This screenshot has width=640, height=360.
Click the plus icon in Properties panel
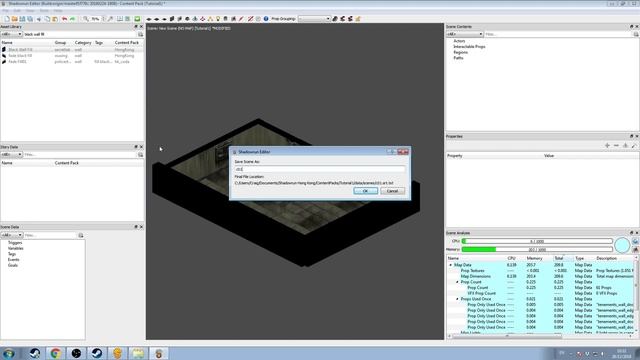pos(607,146)
